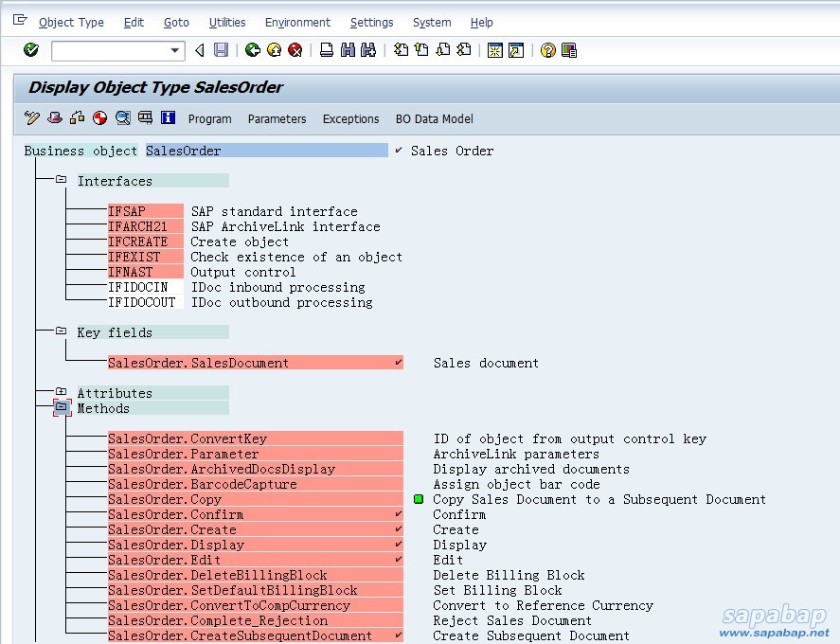840x644 pixels.
Task: Open the Environment menu
Action: pyautogui.click(x=297, y=23)
